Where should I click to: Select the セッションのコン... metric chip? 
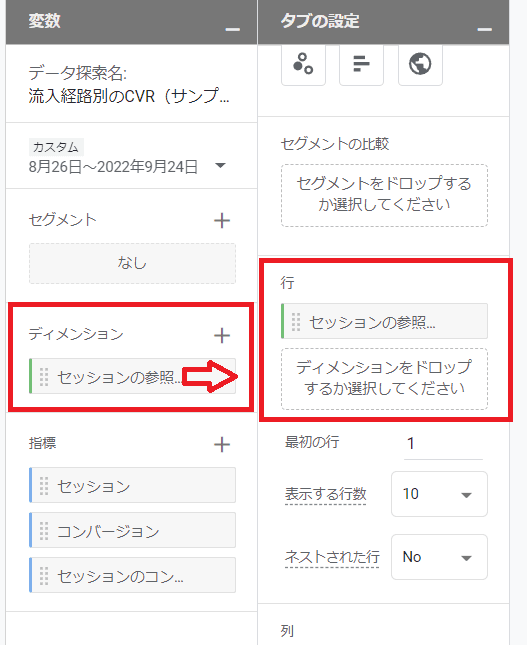click(132, 575)
